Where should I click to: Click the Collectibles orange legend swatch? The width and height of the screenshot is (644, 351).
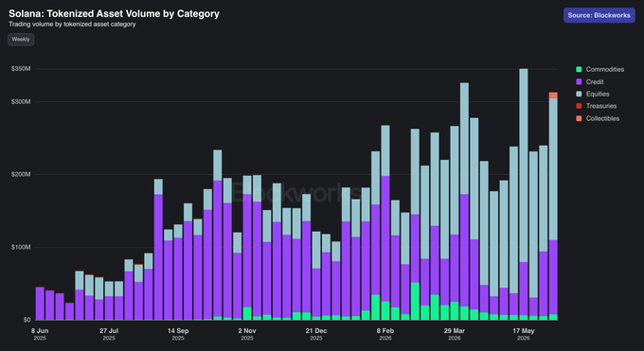(x=579, y=118)
